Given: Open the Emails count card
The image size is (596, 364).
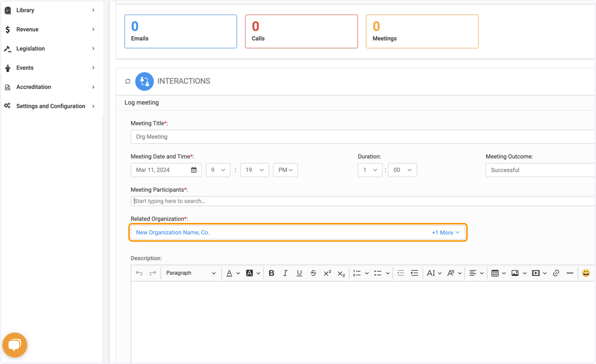Looking at the screenshot, I should (181, 31).
